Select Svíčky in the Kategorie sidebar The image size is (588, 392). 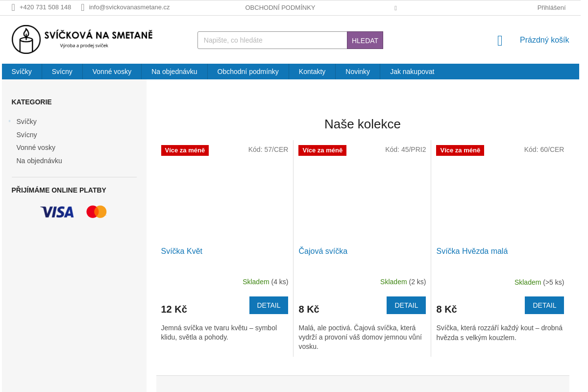(x=26, y=122)
